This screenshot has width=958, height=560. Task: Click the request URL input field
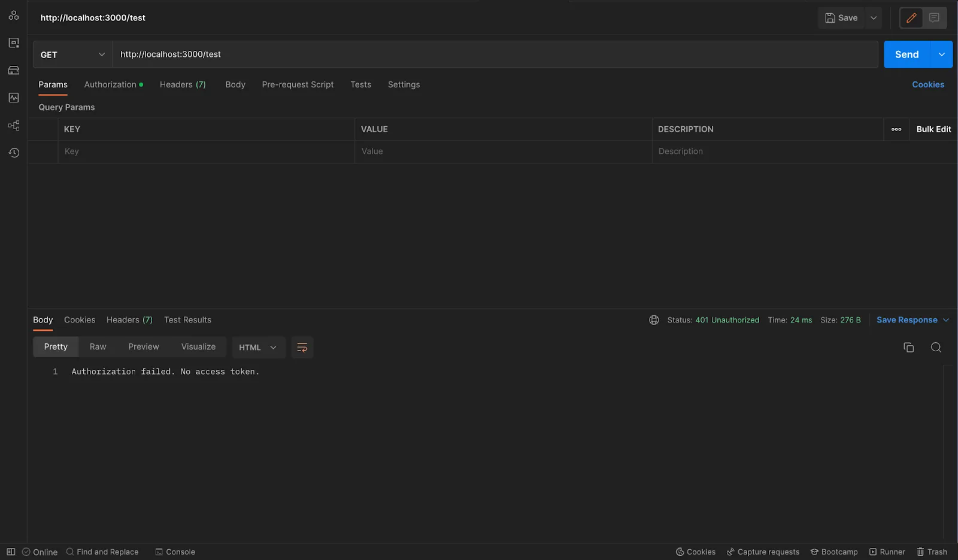[495, 54]
